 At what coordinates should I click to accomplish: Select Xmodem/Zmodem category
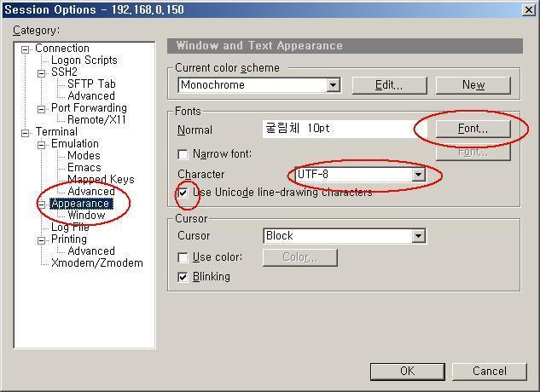pos(97,263)
